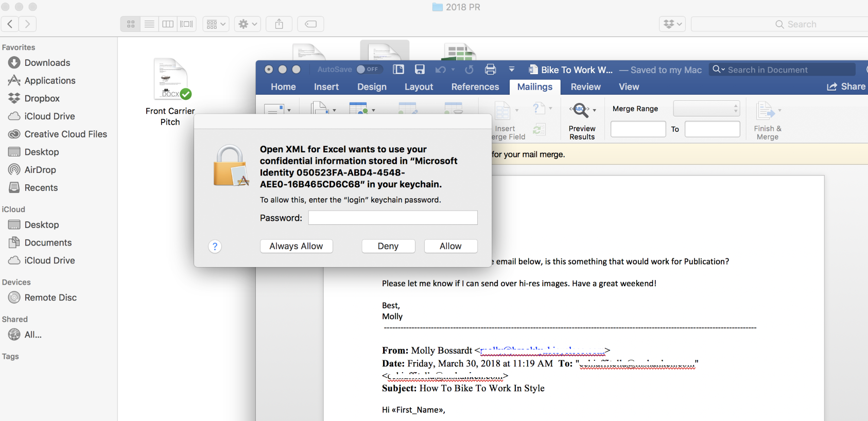Select the Mailings ribbon tab

[535, 87]
